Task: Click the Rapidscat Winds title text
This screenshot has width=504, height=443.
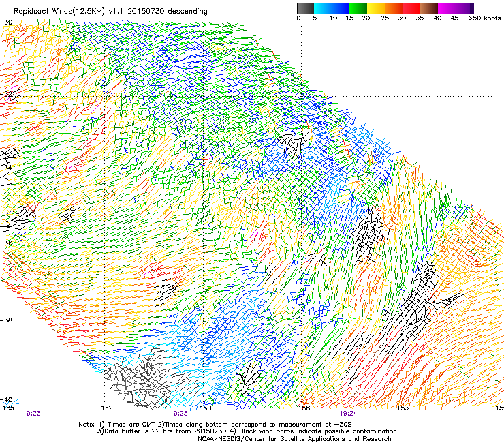Action: 110,12
